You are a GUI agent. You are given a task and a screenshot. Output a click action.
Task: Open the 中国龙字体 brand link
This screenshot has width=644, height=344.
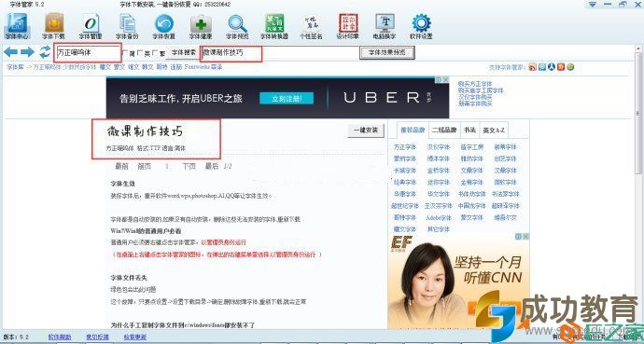(x=472, y=206)
